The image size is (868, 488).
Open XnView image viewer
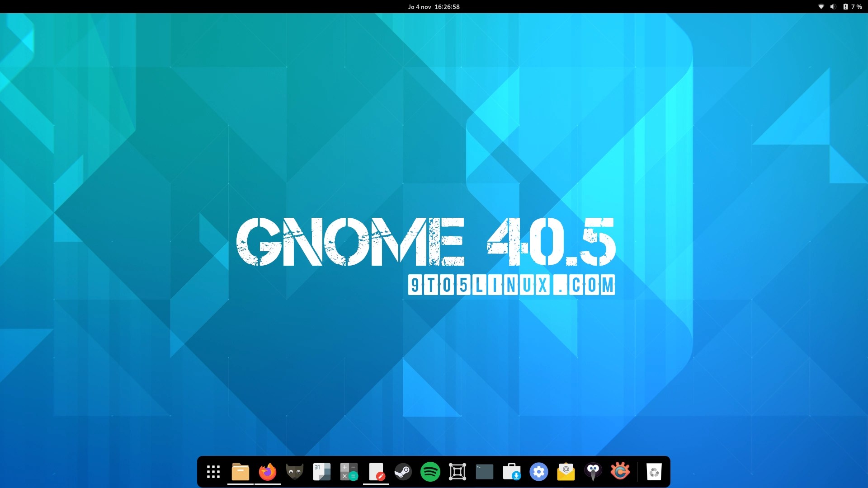pos(621,471)
